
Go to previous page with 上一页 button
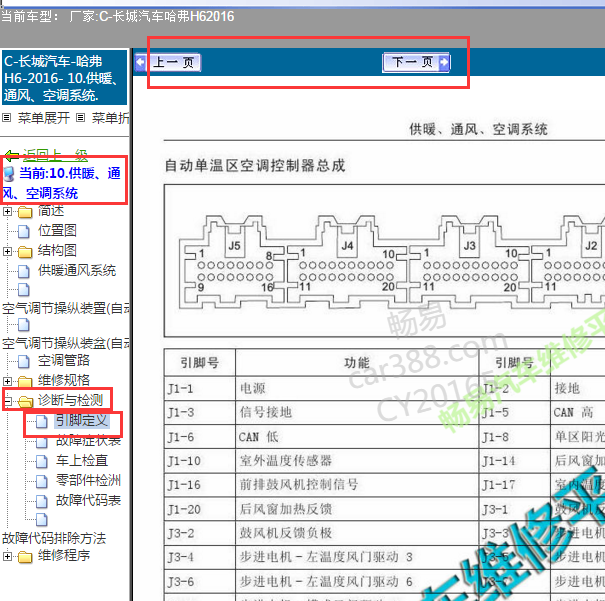[x=168, y=62]
